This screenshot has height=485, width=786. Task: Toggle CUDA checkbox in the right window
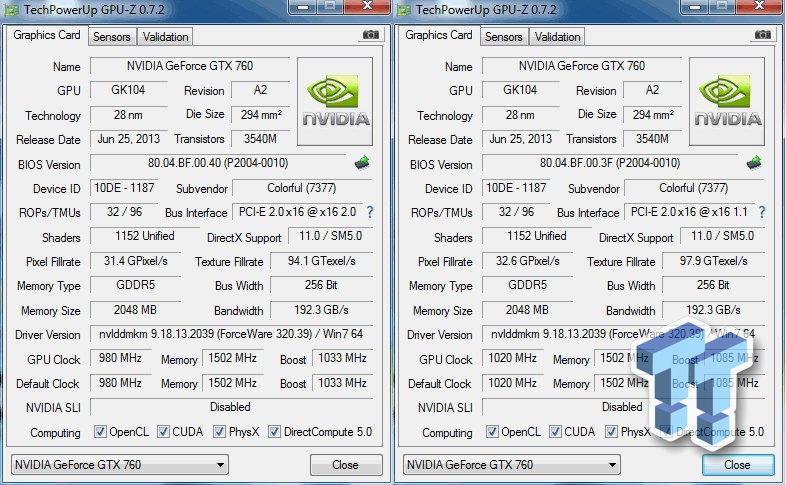tap(555, 431)
